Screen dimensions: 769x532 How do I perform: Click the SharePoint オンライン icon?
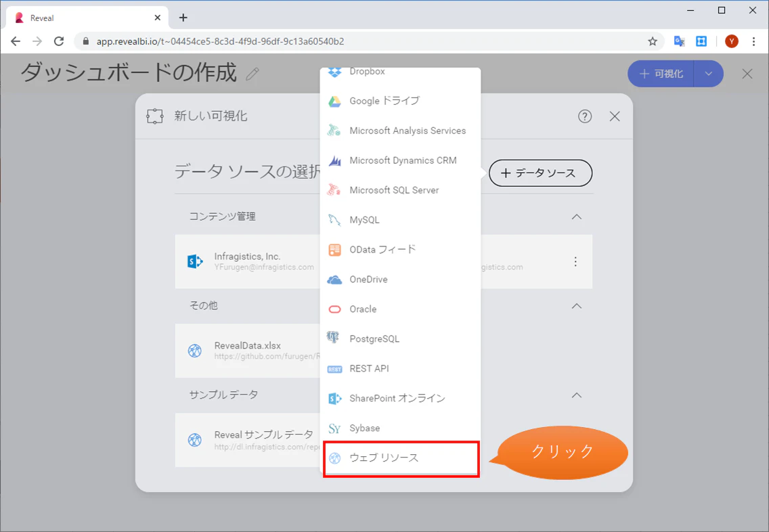click(x=334, y=399)
